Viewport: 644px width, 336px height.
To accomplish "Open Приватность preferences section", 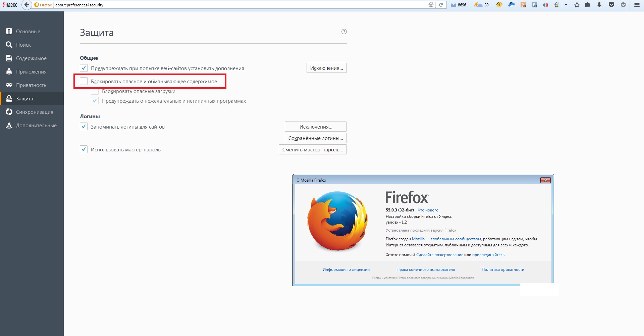I will [32, 85].
